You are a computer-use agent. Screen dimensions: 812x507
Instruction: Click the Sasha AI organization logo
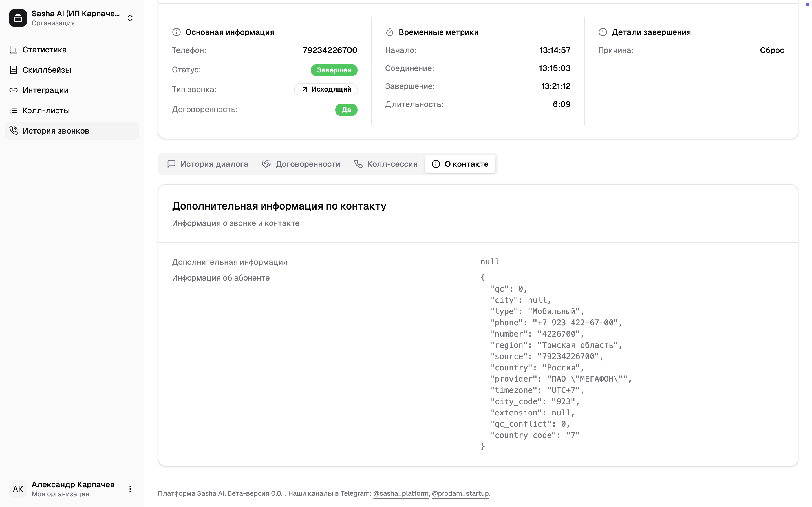(x=18, y=18)
